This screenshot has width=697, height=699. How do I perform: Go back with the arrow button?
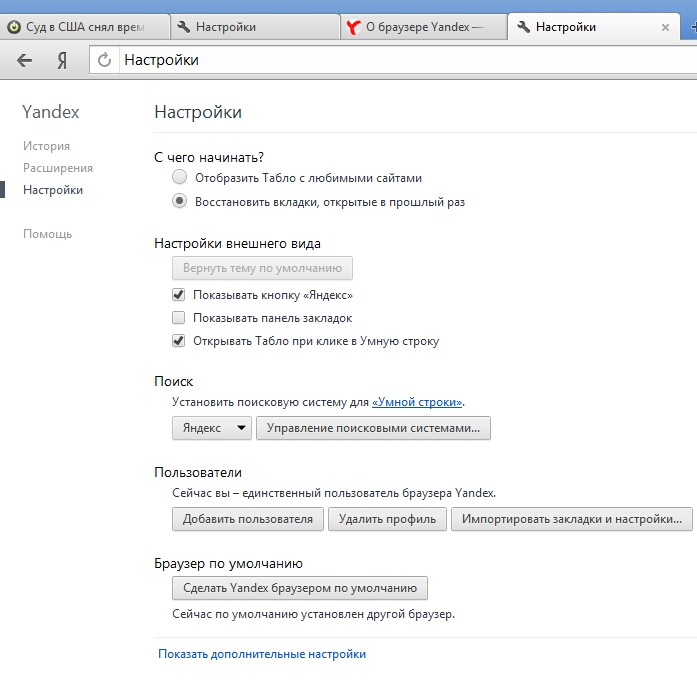pyautogui.click(x=25, y=60)
